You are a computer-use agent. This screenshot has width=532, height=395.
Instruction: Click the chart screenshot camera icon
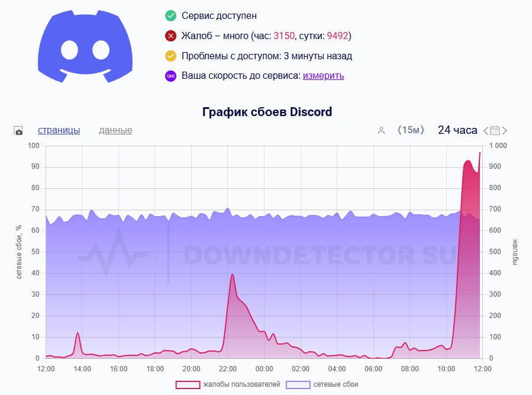[x=18, y=131]
